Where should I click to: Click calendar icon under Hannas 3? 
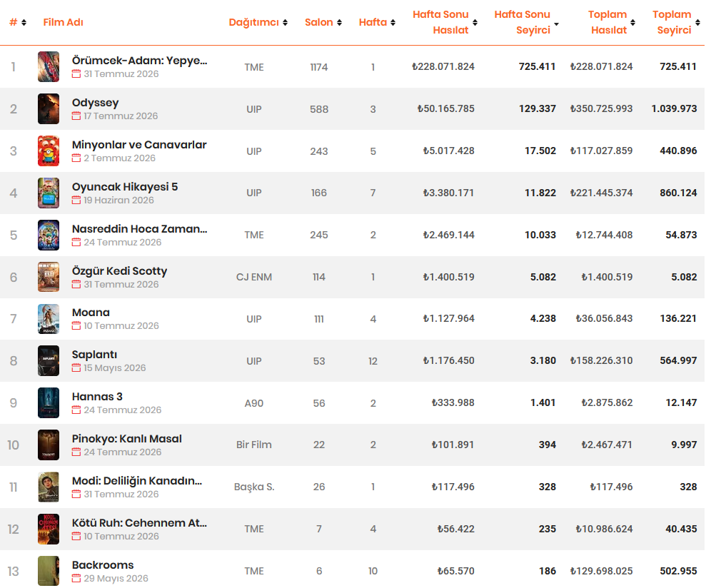tap(76, 410)
